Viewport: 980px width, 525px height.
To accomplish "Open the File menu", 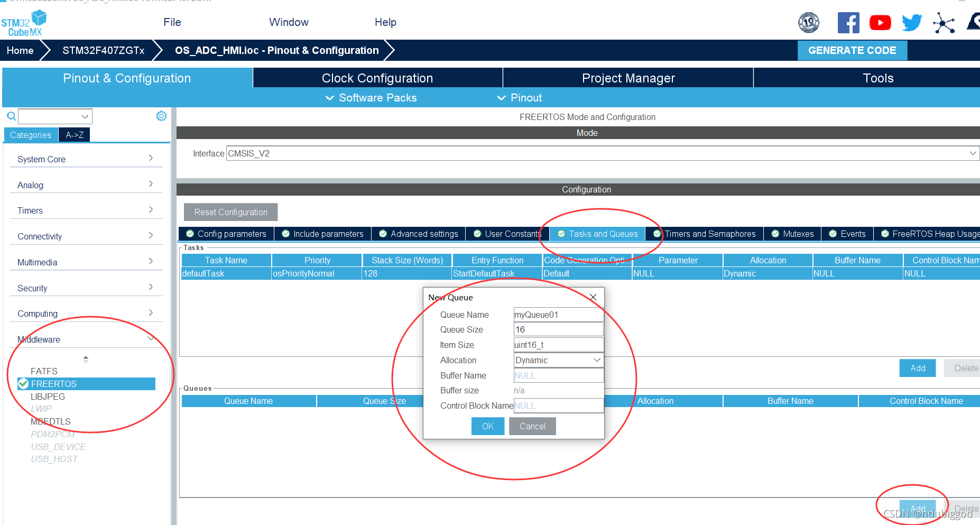I will pyautogui.click(x=172, y=22).
